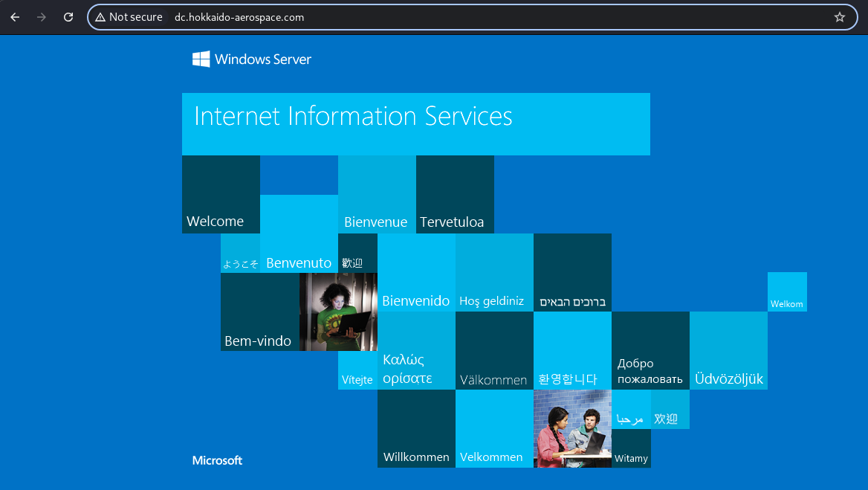The width and height of the screenshot is (868, 490).
Task: Click the Internet Information Services banner
Action: pos(415,124)
